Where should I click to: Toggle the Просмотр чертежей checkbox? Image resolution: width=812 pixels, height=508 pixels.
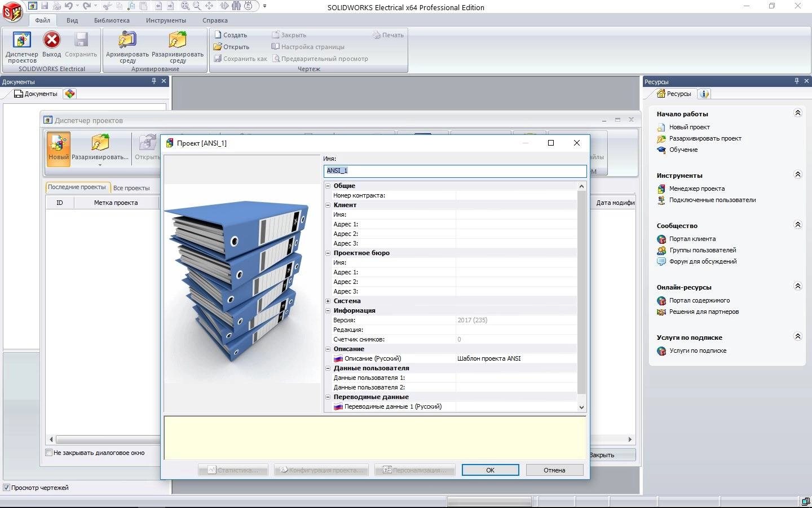[7, 488]
